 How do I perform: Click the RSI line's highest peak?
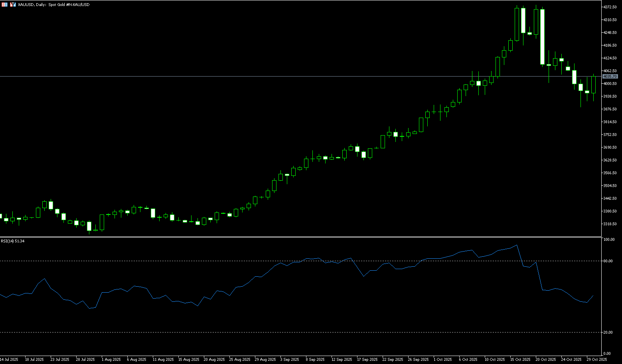517,245
